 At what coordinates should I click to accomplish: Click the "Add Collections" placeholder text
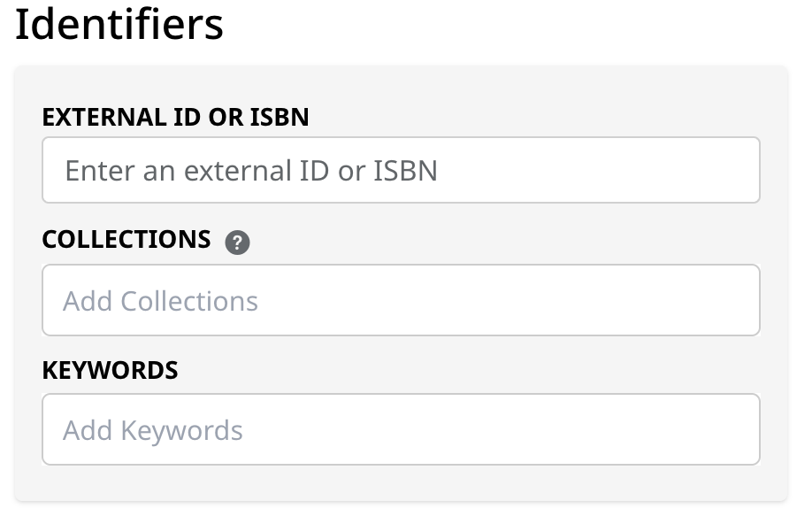[160, 301]
